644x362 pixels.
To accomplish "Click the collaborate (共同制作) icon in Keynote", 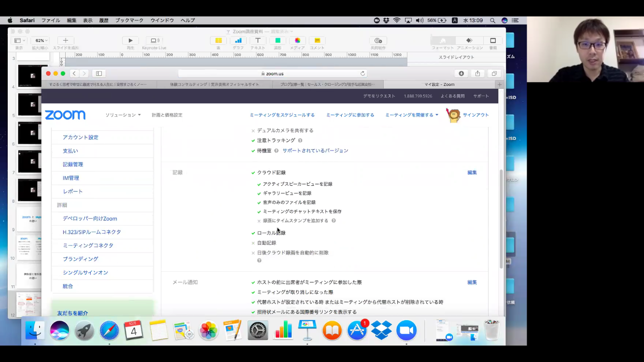I will coord(378,41).
